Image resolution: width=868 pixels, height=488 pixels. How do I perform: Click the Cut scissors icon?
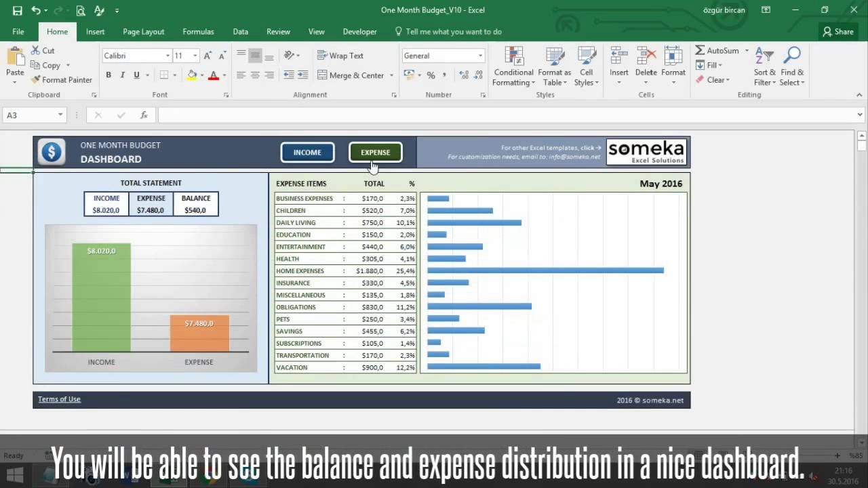(x=35, y=51)
